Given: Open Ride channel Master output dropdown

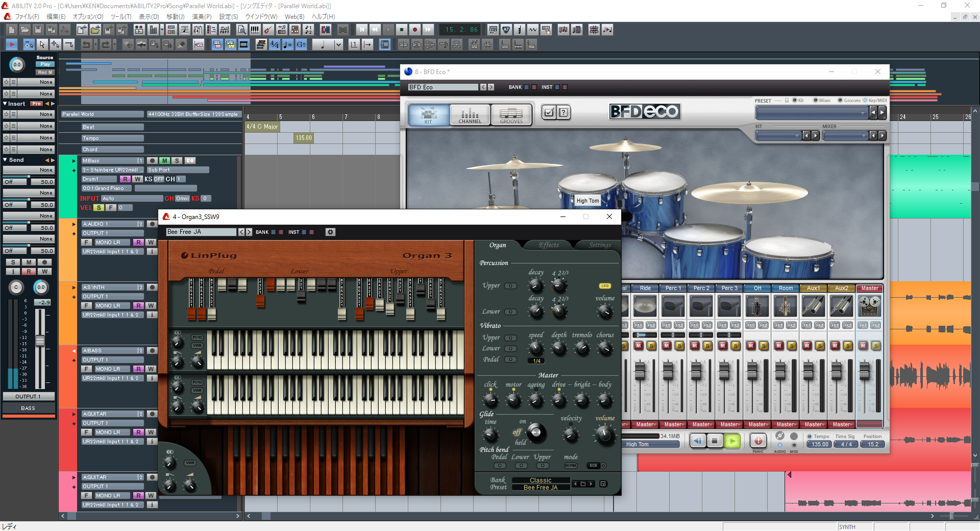Looking at the screenshot, I should tap(645, 424).
